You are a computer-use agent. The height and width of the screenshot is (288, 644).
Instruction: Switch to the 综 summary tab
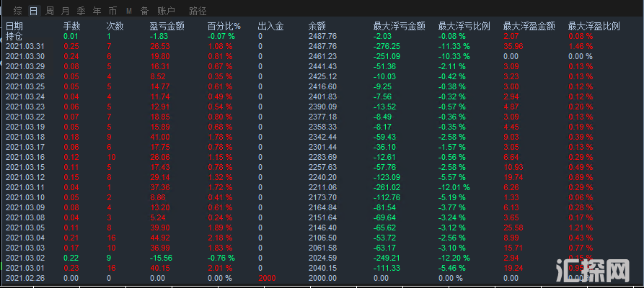coord(17,11)
